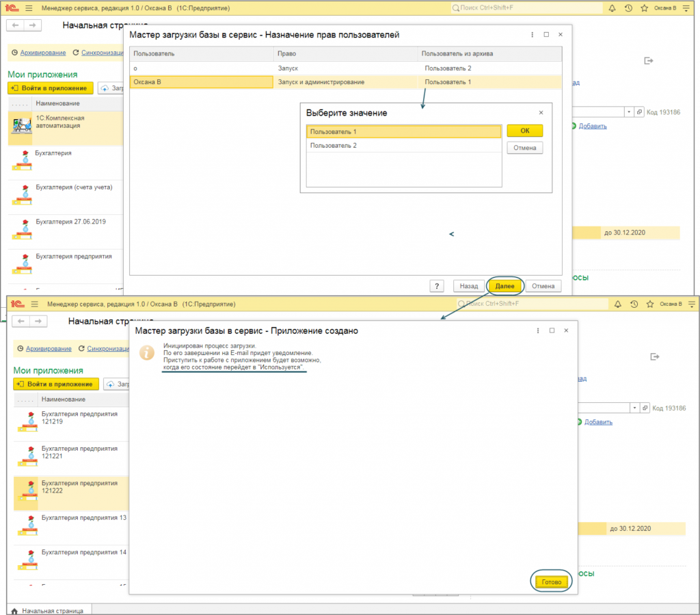Click notifications bell in the lower window
This screenshot has height=615, width=700.
click(x=618, y=303)
